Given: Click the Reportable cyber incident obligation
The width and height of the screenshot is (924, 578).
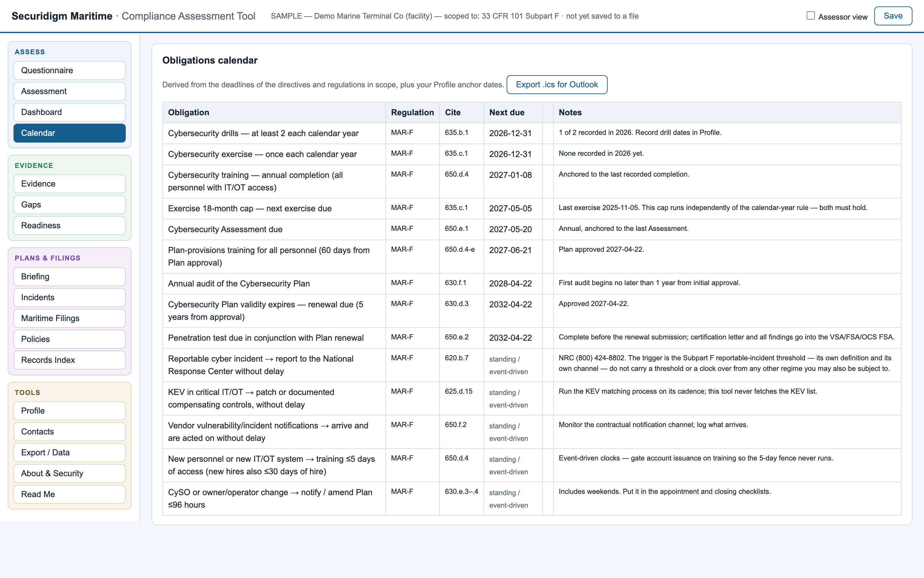Looking at the screenshot, I should tap(261, 365).
